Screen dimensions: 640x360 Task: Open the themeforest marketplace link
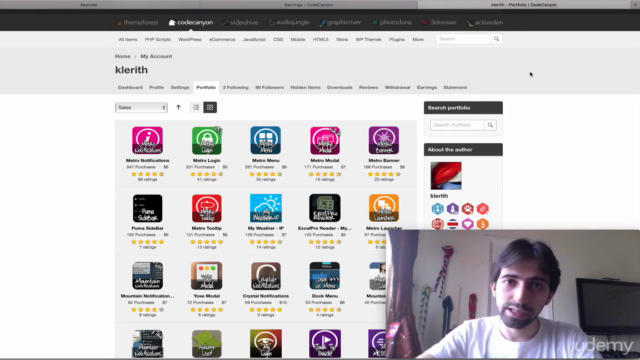coord(138,22)
